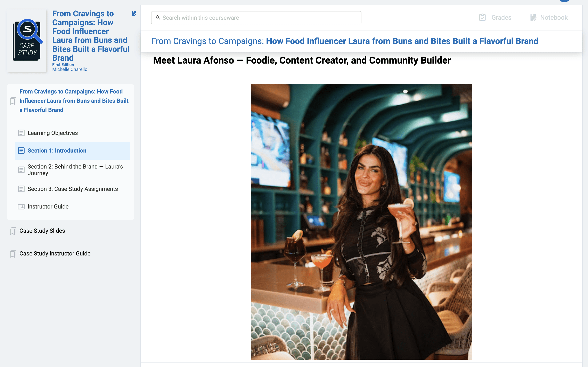
Task: Collapse the From Cravings to Campaigns chapter
Action: coord(74,101)
